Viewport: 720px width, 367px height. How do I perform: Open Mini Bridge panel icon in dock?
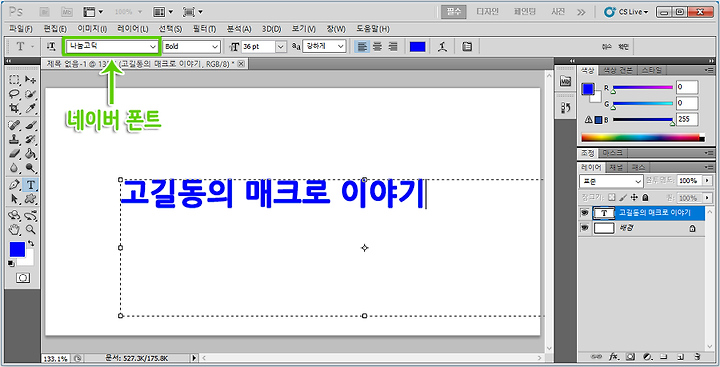pyautogui.click(x=565, y=82)
